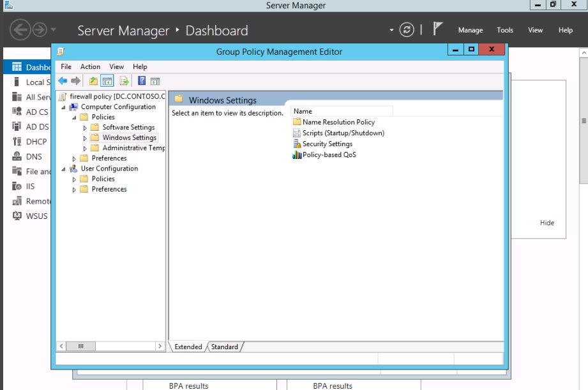The image size is (588, 390).
Task: Select the Administrative Templates folder label
Action: coord(133,148)
